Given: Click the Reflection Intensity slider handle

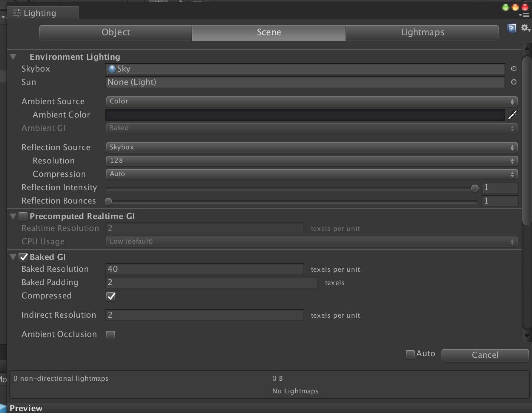Looking at the screenshot, I should [x=474, y=188].
